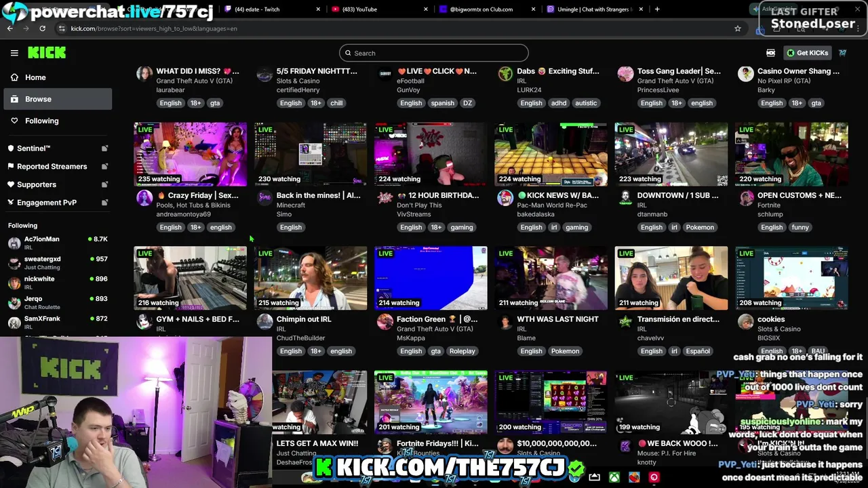Screen dimensions: 868x488
Task: Switch to Umingle chat tab
Action: click(x=595, y=9)
